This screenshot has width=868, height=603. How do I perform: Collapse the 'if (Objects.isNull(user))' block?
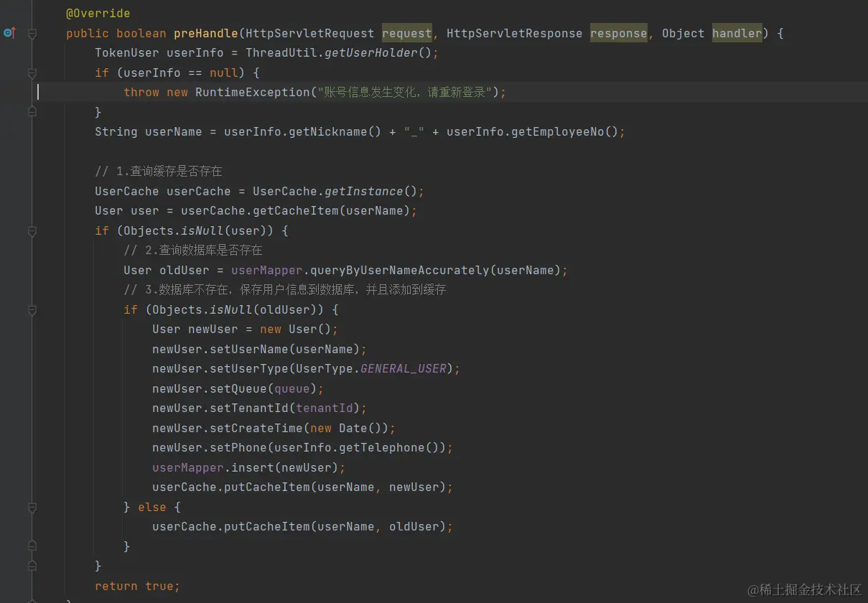pos(32,231)
